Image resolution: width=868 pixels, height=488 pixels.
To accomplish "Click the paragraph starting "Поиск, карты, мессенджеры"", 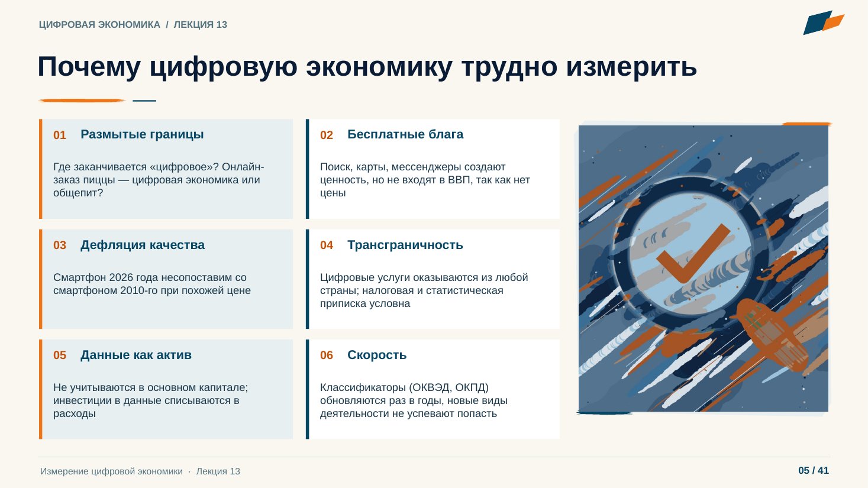I will click(x=425, y=180).
